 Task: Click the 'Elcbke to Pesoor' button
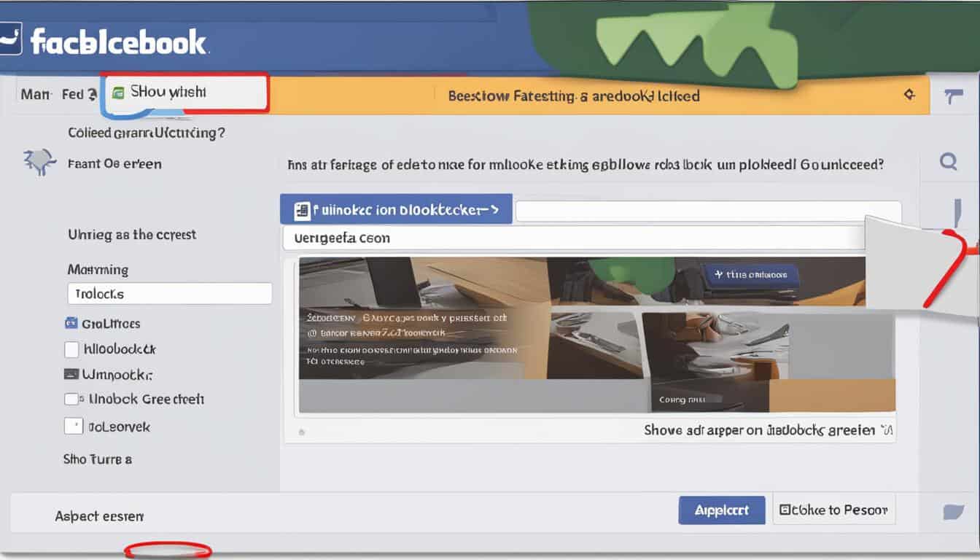(x=833, y=510)
